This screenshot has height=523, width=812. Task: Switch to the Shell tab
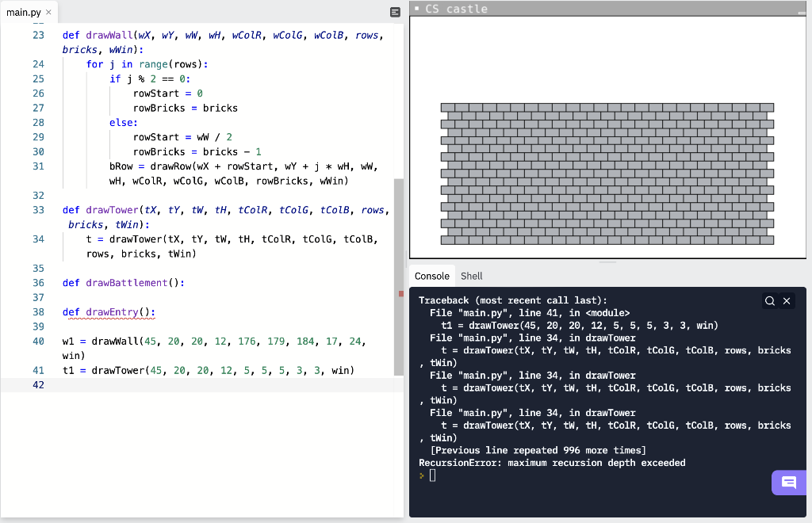471,277
